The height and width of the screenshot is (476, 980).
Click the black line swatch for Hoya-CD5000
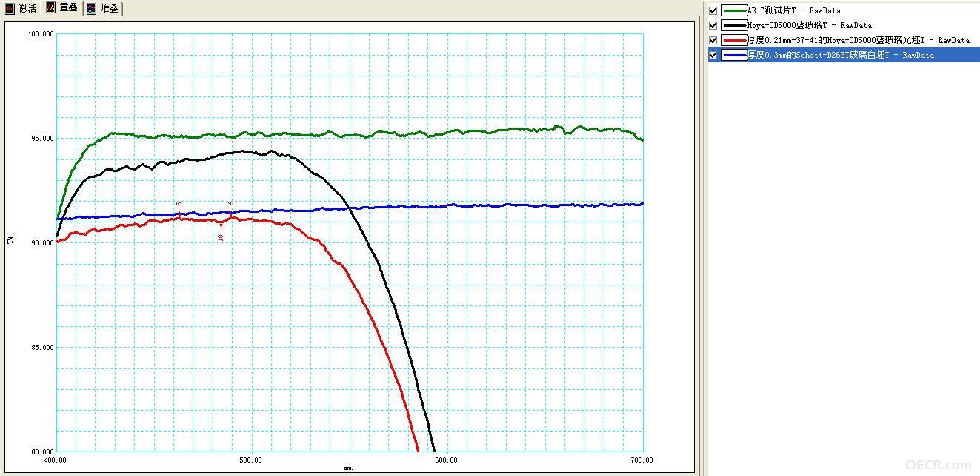click(x=735, y=25)
